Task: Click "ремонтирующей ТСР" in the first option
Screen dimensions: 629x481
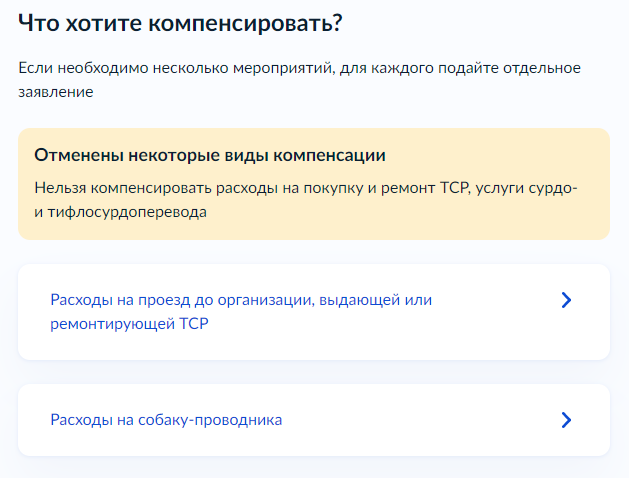Action: (129, 324)
